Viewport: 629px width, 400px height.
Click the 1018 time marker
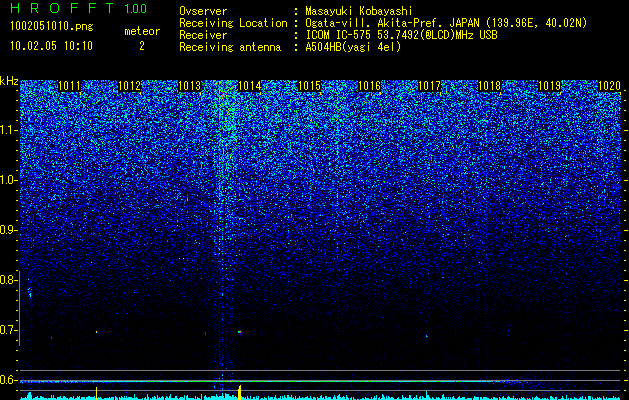pos(490,86)
